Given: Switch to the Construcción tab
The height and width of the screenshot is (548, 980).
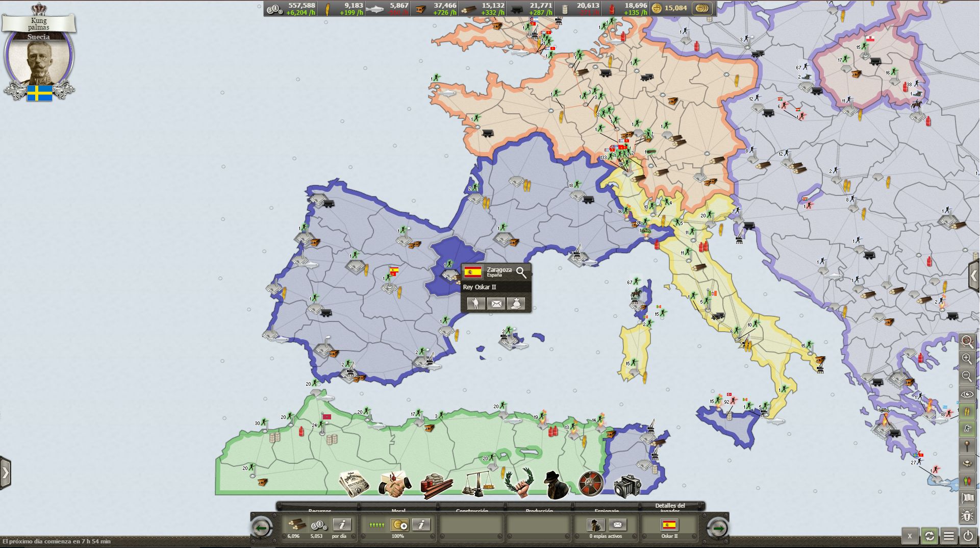Looking at the screenshot, I should 472,510.
